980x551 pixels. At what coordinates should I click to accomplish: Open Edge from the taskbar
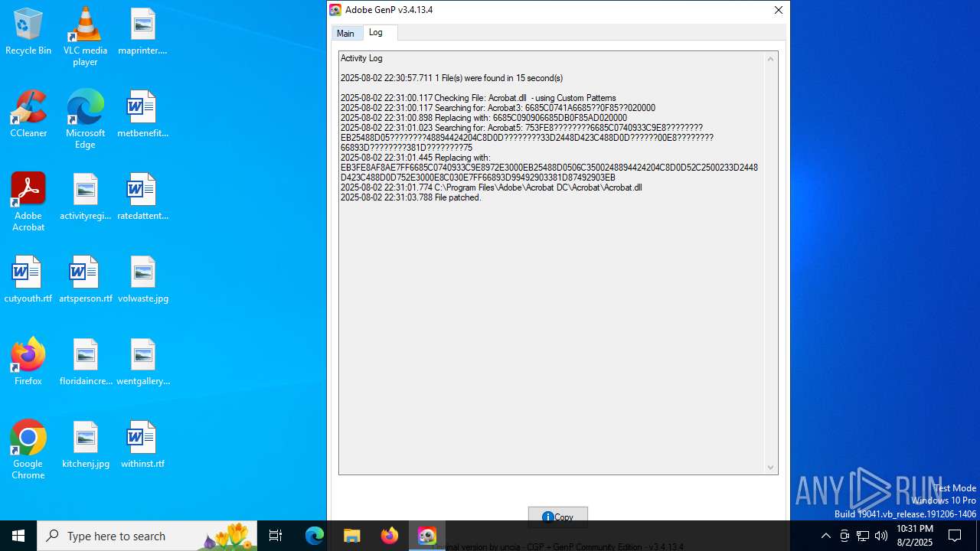click(315, 536)
